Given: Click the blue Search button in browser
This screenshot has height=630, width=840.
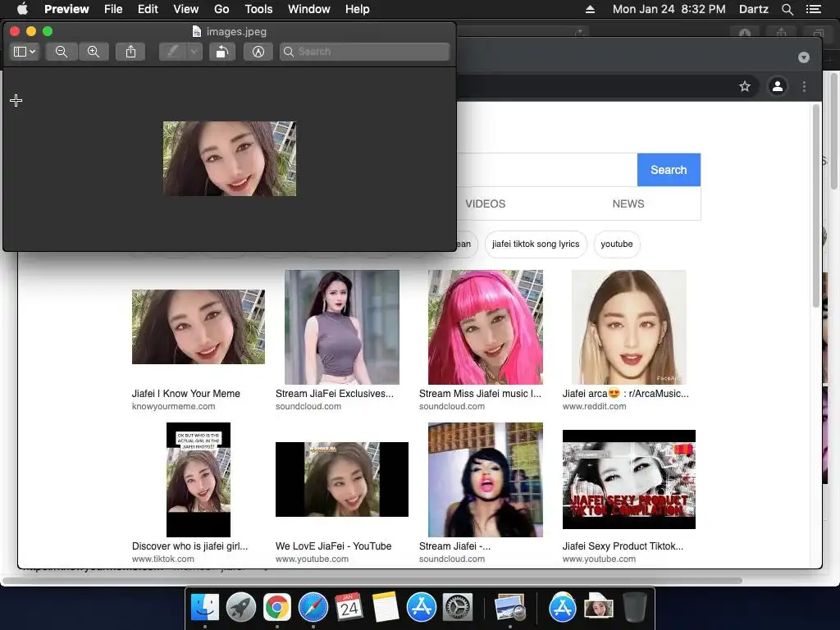Looking at the screenshot, I should 669,170.
